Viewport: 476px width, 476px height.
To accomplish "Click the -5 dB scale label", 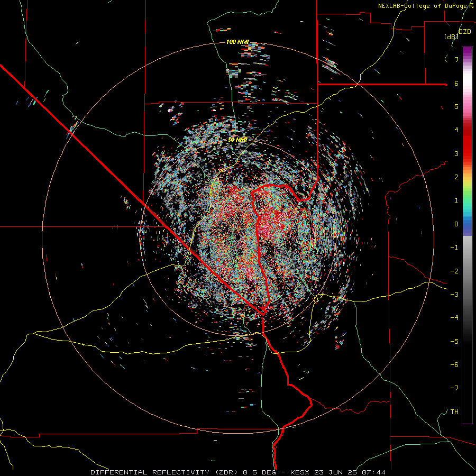I will pyautogui.click(x=454, y=342).
